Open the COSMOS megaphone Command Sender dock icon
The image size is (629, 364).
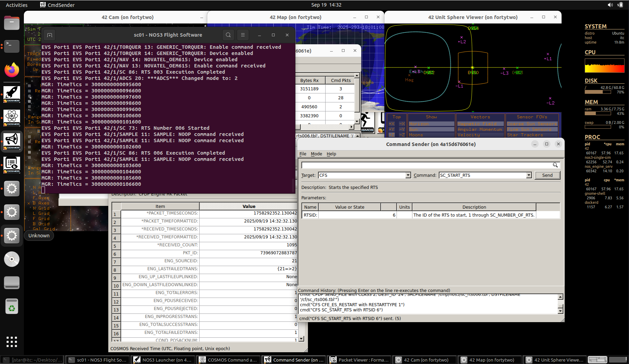point(12,141)
